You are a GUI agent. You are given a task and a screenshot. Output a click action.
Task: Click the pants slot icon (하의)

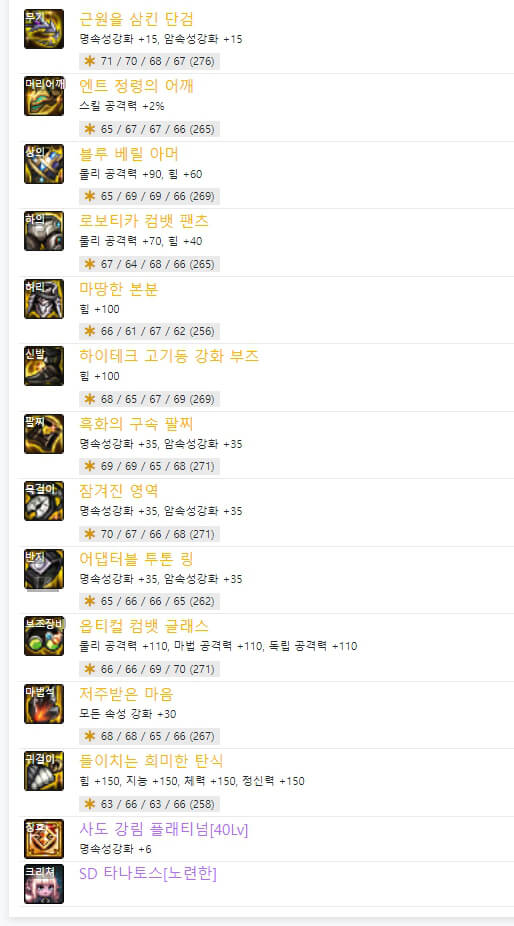click(44, 232)
